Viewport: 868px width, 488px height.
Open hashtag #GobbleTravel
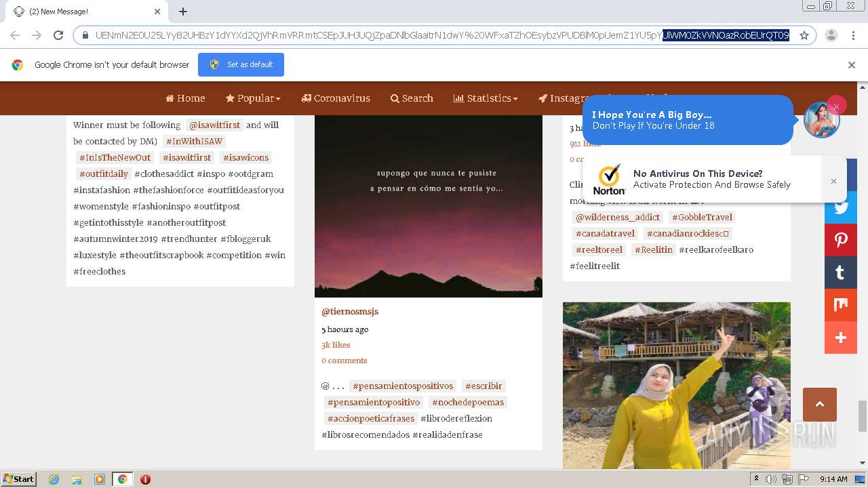[x=702, y=217]
